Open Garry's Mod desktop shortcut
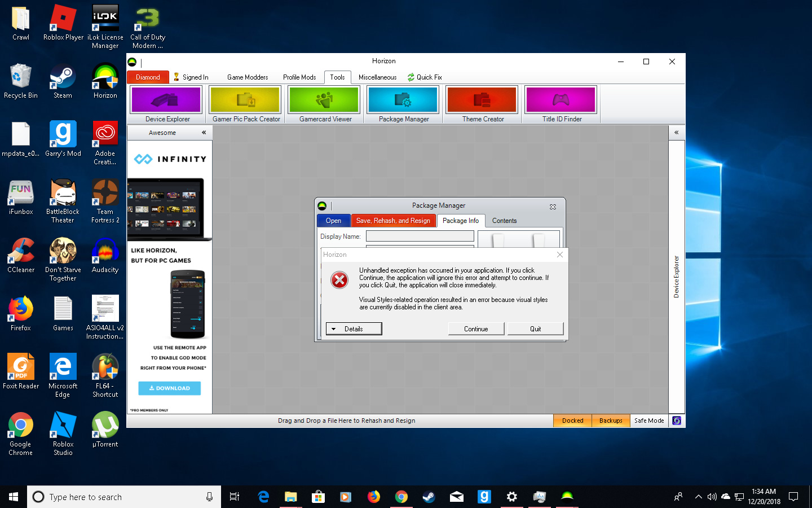812x508 pixels. (63, 139)
